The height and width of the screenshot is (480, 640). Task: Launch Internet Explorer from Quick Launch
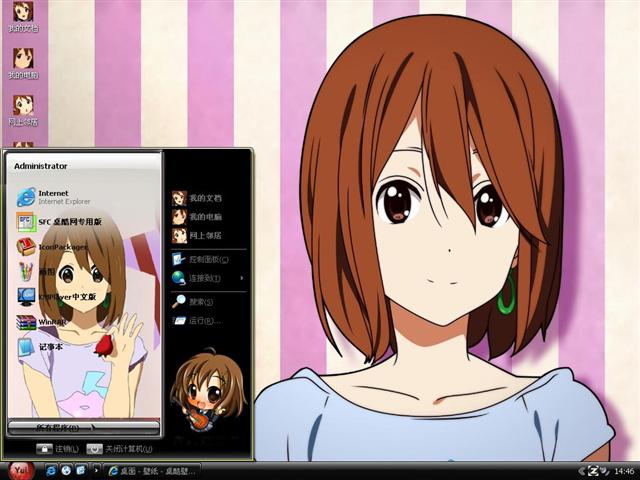51,471
